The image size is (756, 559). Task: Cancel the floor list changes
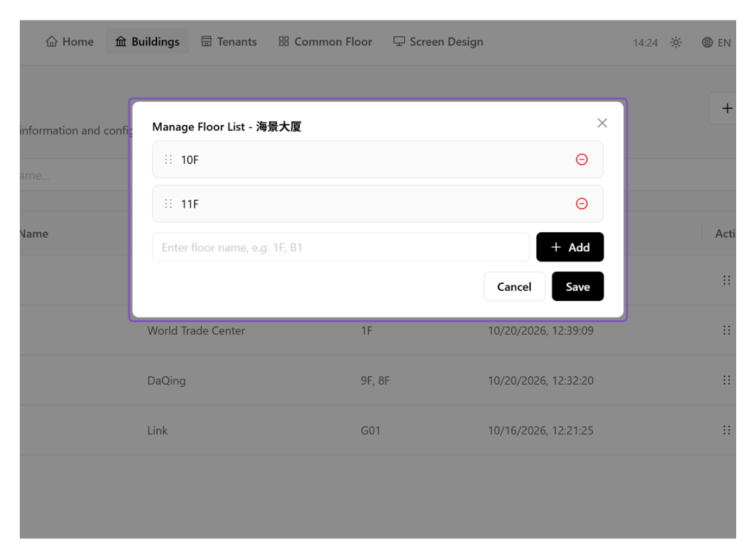pyautogui.click(x=514, y=286)
